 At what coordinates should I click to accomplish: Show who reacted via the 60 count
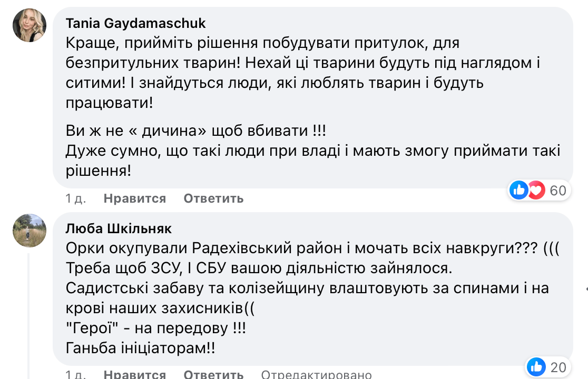558,190
